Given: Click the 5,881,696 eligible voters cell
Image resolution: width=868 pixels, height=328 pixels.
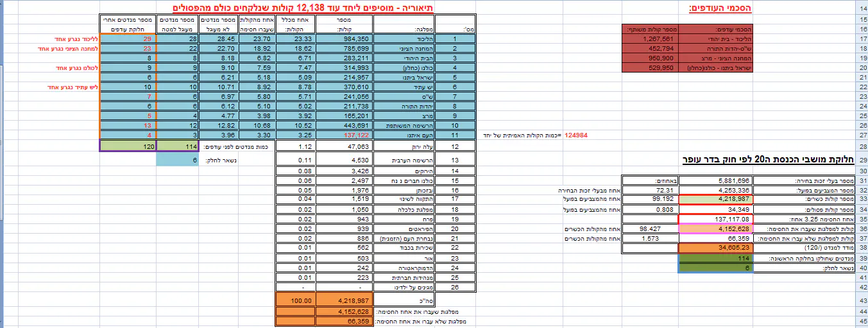Looking at the screenshot, I should coord(715,181).
